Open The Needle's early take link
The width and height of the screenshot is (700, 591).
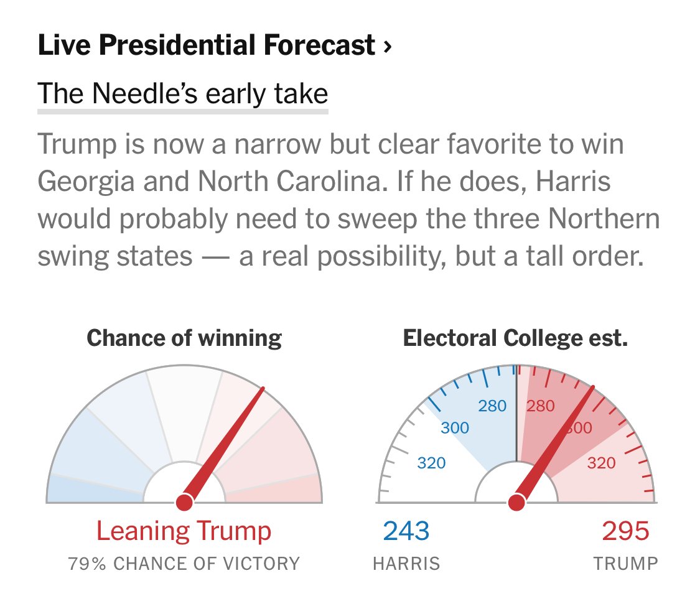coord(182,93)
